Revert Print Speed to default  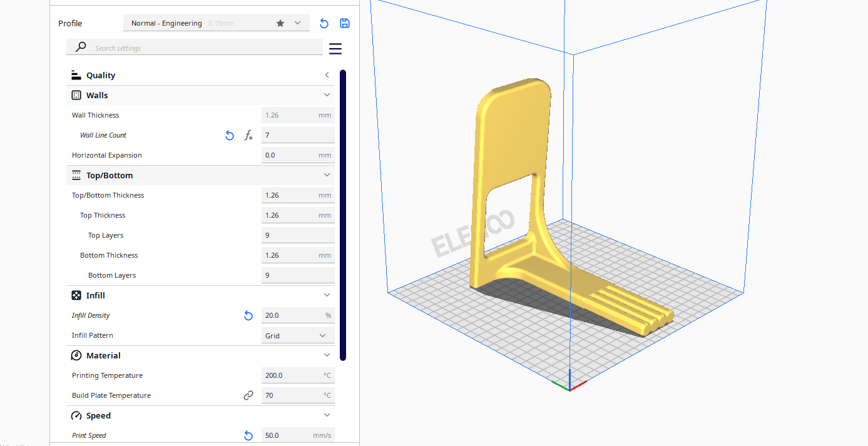click(x=248, y=435)
